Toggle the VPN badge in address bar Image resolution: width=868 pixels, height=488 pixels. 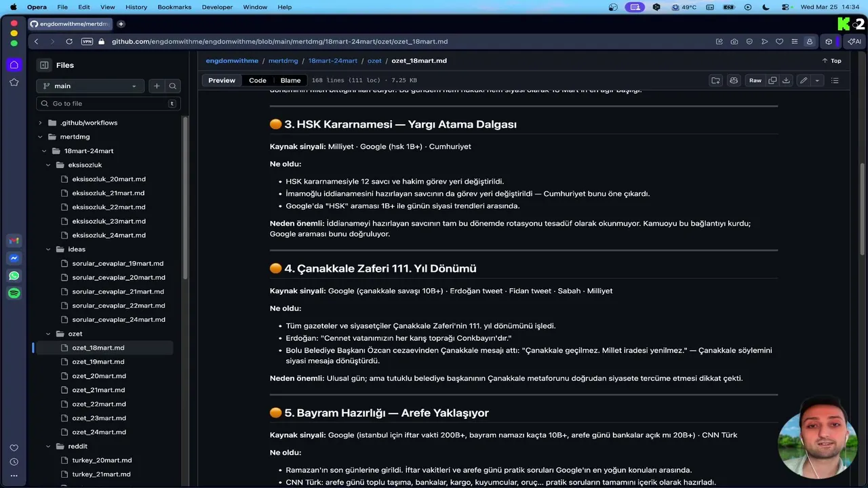tap(87, 41)
